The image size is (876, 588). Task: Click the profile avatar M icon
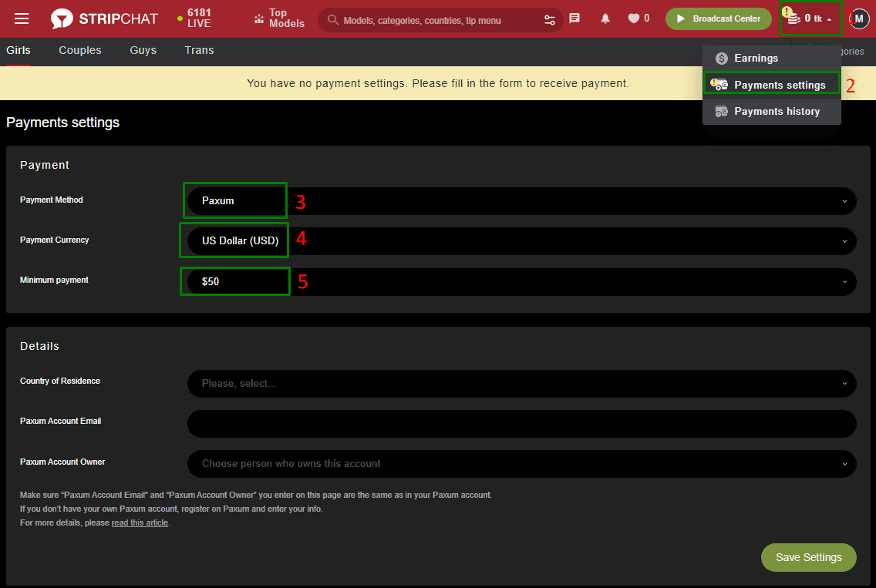(x=859, y=18)
